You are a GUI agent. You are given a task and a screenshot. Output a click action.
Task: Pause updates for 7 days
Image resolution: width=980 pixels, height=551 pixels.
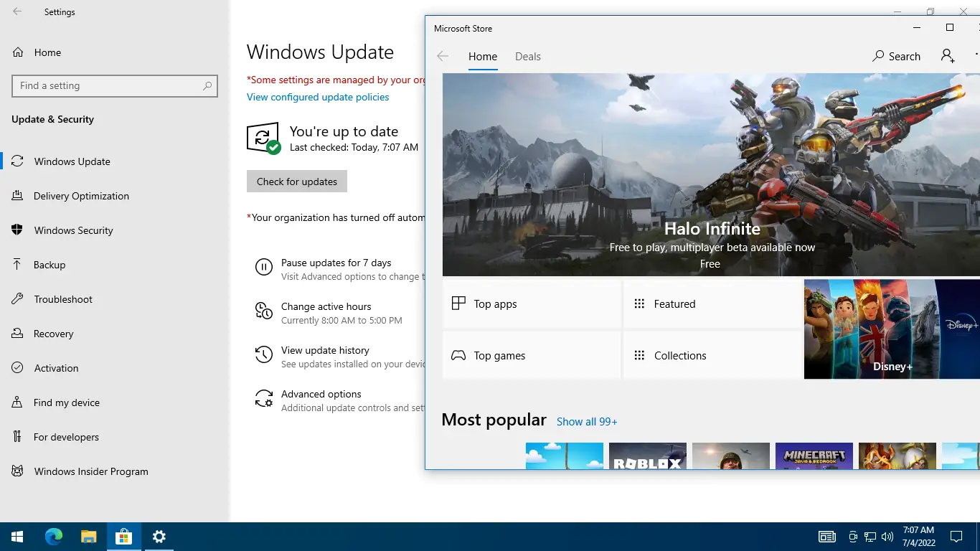pos(339,269)
